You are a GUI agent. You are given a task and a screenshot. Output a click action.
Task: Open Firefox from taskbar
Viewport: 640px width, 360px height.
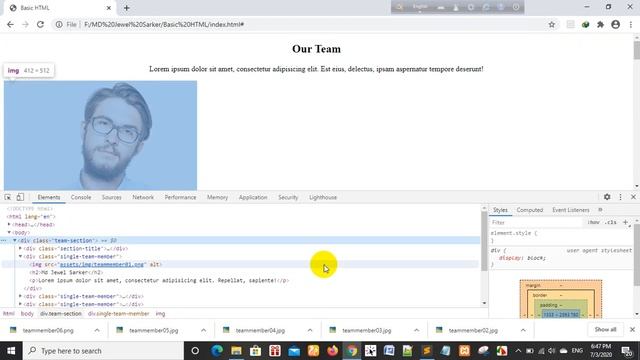[332, 351]
